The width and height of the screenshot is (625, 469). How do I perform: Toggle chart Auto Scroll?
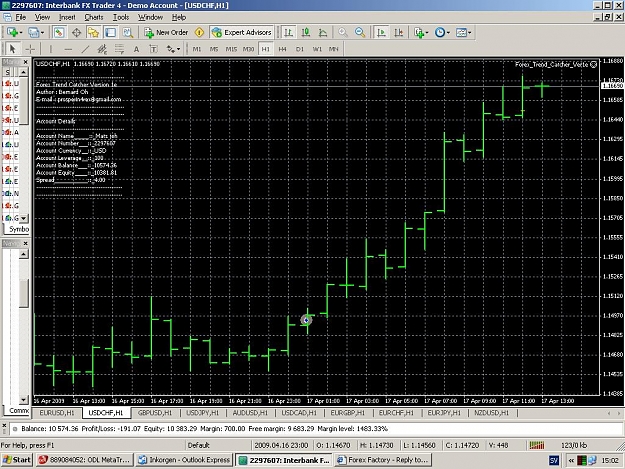(381, 33)
